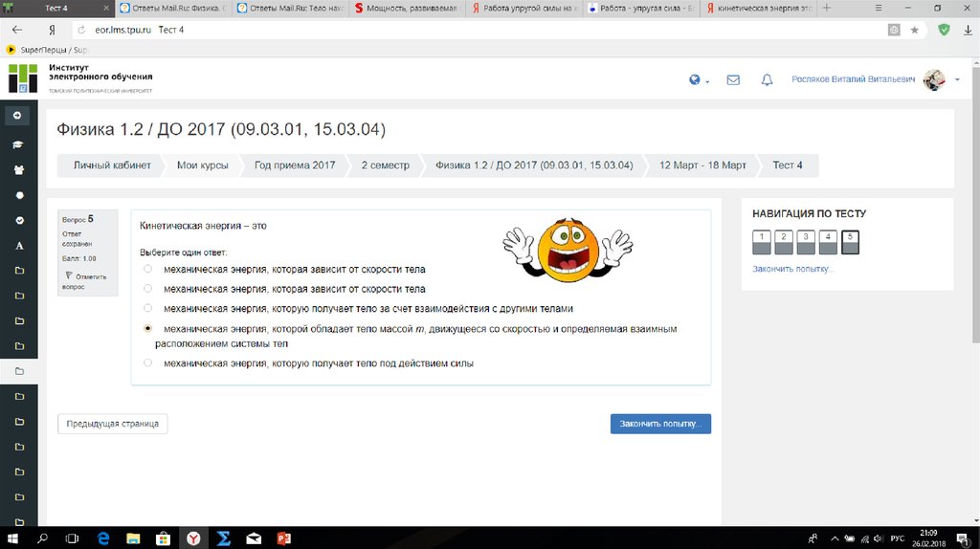Click the sidebar letter A icon
980x549 pixels.
[x=19, y=246]
